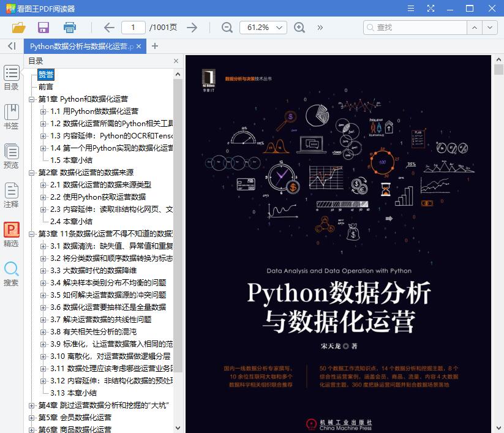
Task: Open the 精选 featured sidebar panel
Action: point(11,235)
